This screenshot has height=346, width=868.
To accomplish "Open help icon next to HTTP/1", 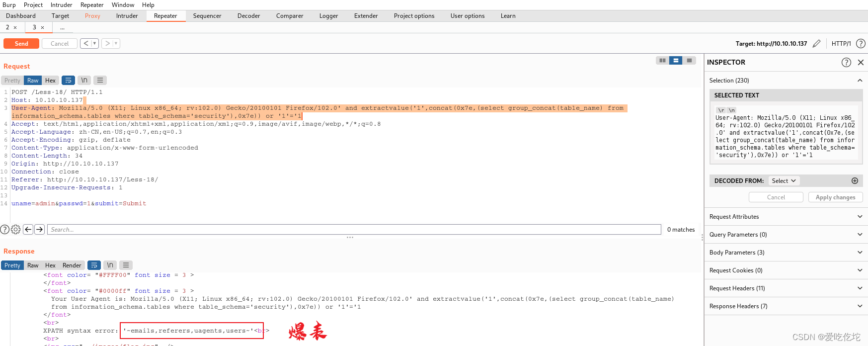I will pos(861,44).
